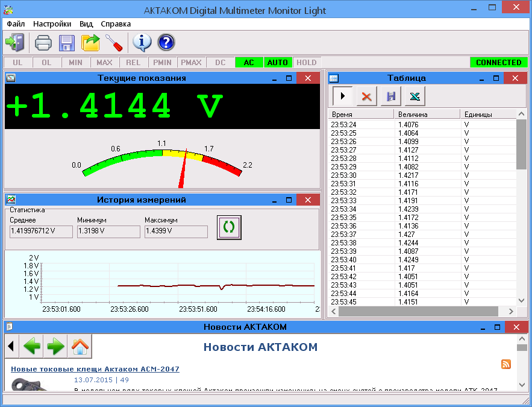Screen dimensions: 532x407
Task: Click the exit door icon in toolbar
Action: (14, 42)
